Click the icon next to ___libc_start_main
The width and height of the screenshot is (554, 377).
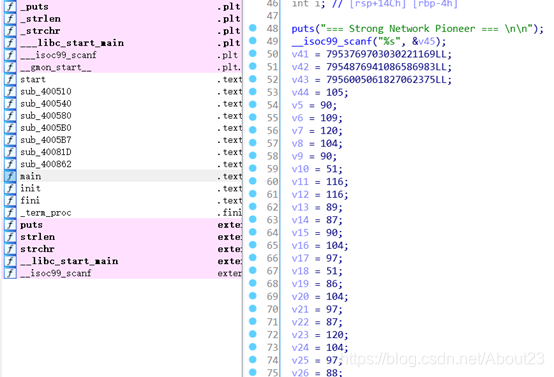(11, 43)
